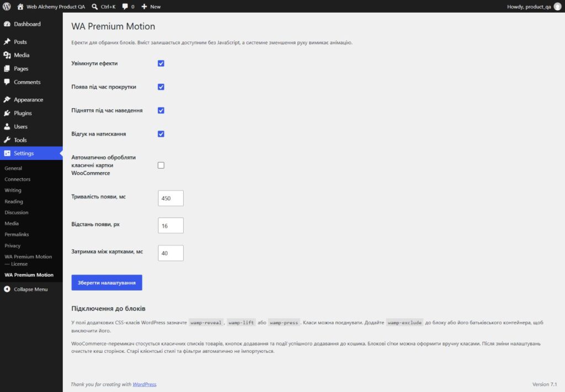Disable the Відгук на натискання checkbox

[x=161, y=134]
